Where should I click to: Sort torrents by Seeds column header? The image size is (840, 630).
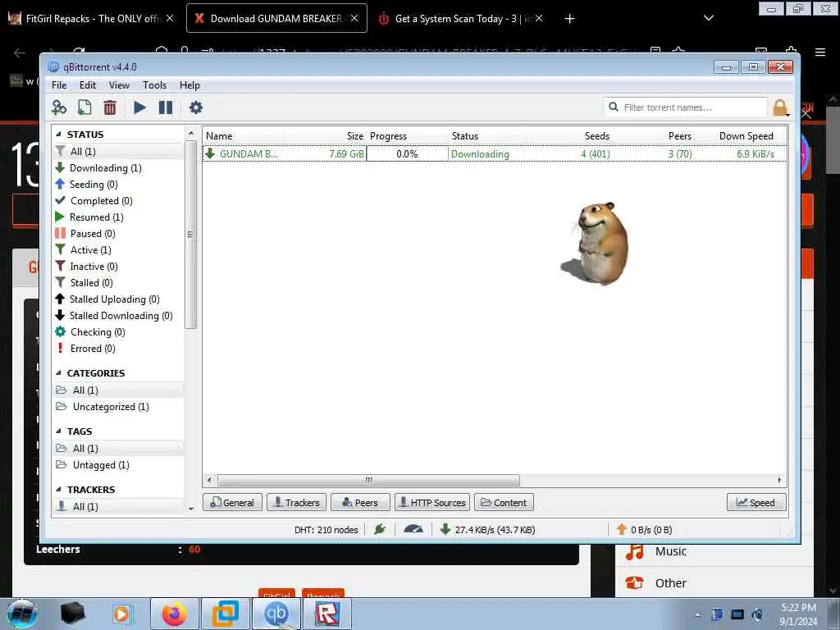571,136
